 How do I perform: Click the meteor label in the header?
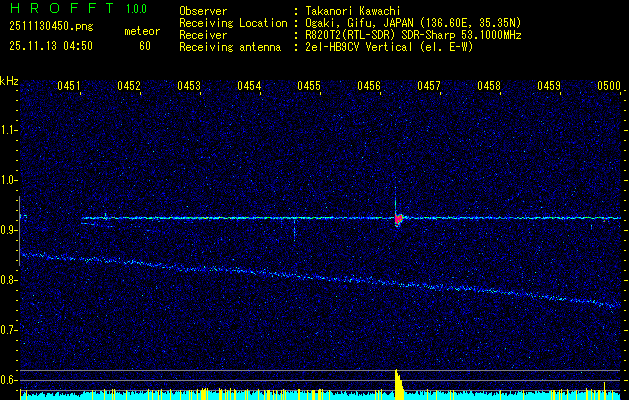click(141, 31)
